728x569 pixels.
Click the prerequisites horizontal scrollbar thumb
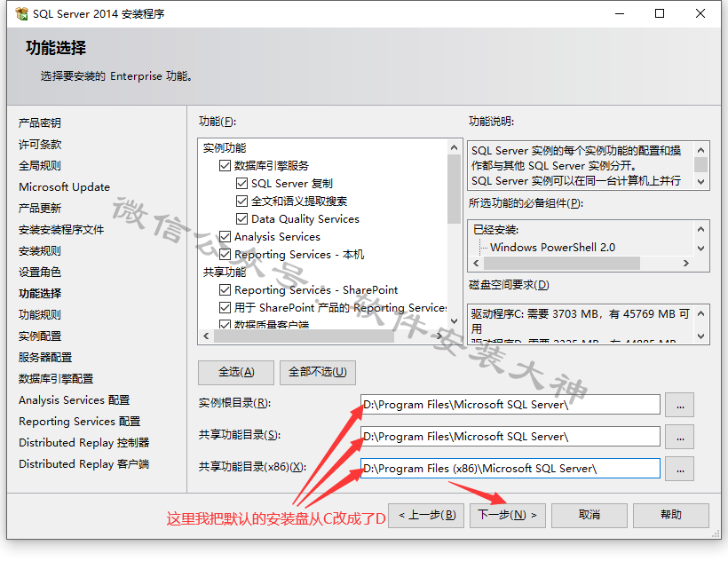tap(562, 263)
